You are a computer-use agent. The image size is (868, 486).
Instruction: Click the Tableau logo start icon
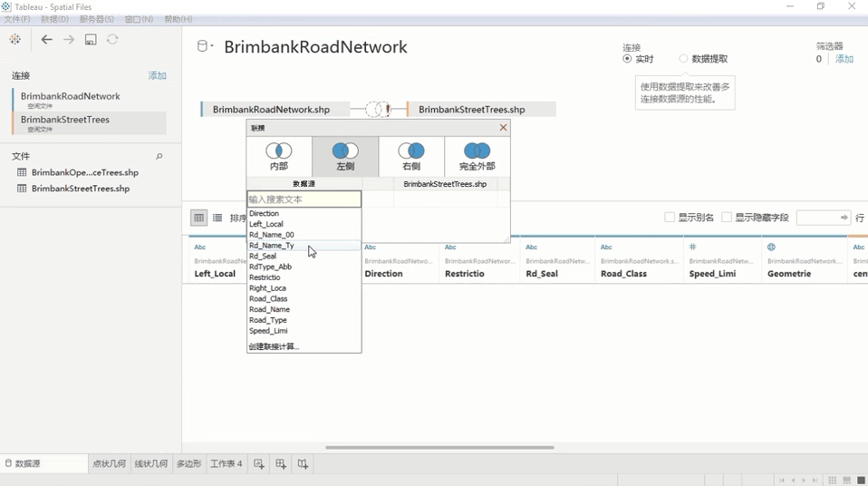pos(14,40)
